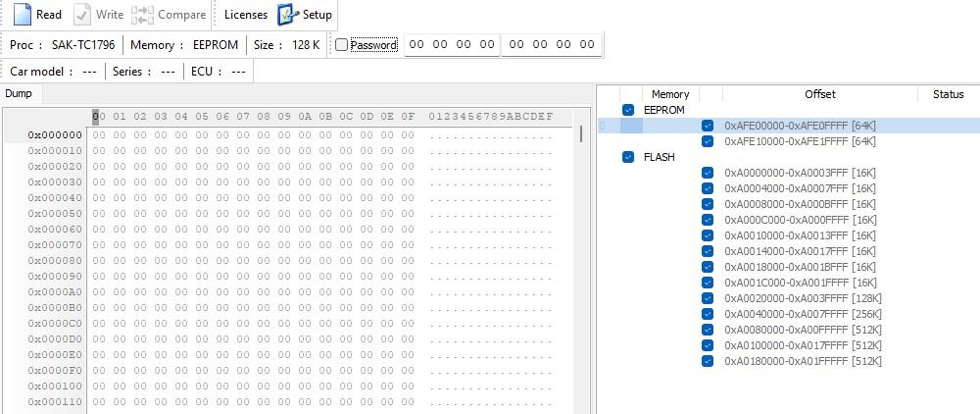Open Setup from the toolbar icon
The width and height of the screenshot is (980, 414).
pos(287,15)
